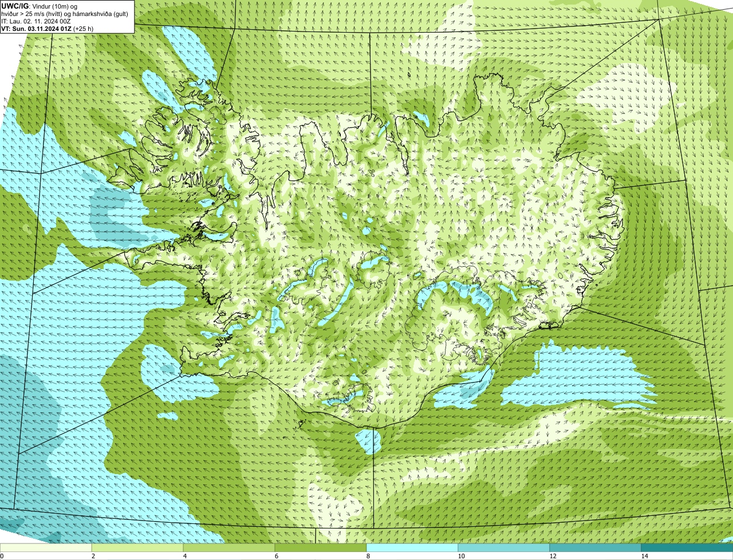Click the 6–8 m/s olive green legend swatch
733x560 pixels.
321,547
